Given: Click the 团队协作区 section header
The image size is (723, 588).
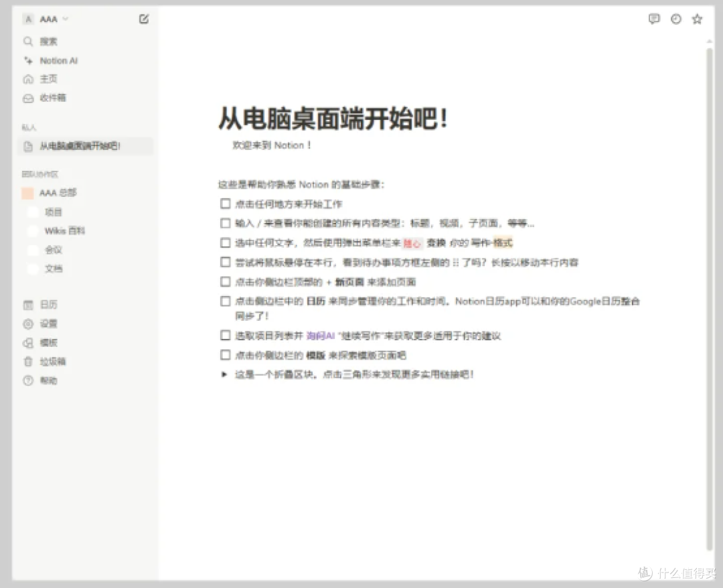Looking at the screenshot, I should pyautogui.click(x=40, y=174).
